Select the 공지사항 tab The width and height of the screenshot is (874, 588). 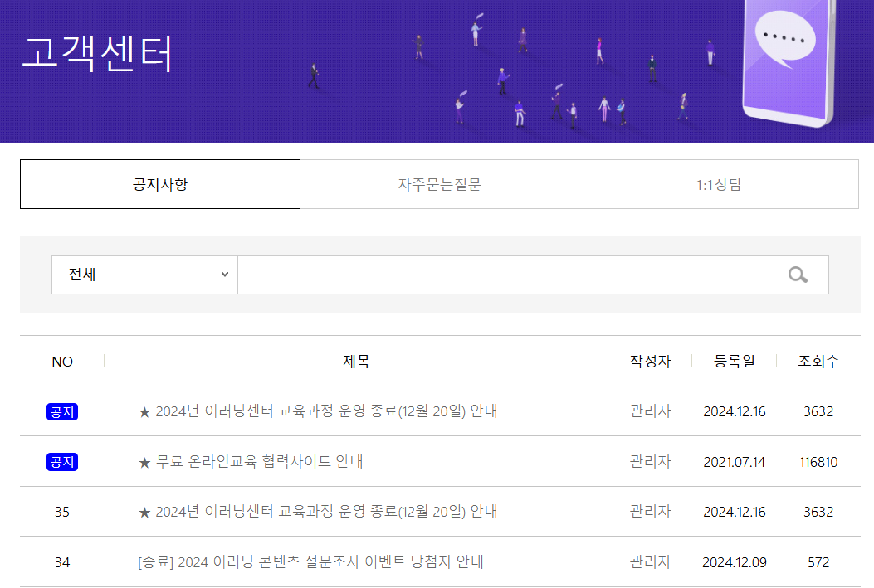[x=159, y=183]
